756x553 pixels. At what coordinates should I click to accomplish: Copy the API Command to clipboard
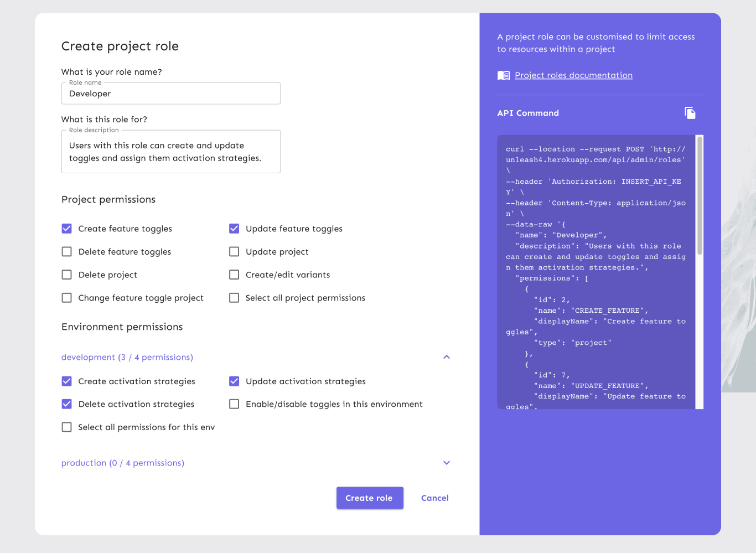690,112
